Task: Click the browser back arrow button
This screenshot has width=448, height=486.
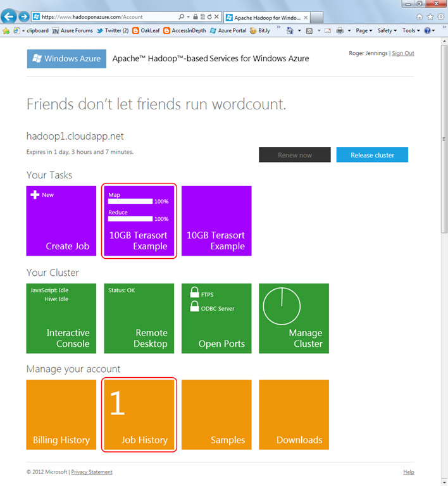Action: [8, 16]
